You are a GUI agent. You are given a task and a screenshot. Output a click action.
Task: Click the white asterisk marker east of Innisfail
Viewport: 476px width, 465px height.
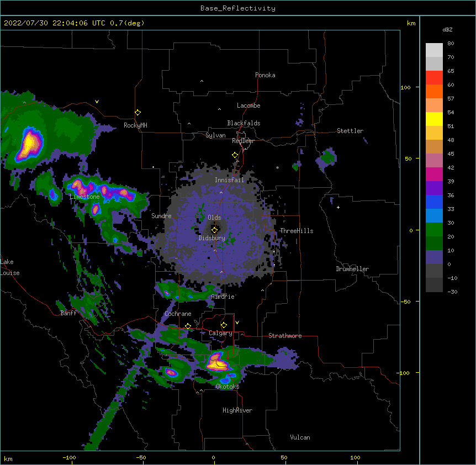[277, 167]
